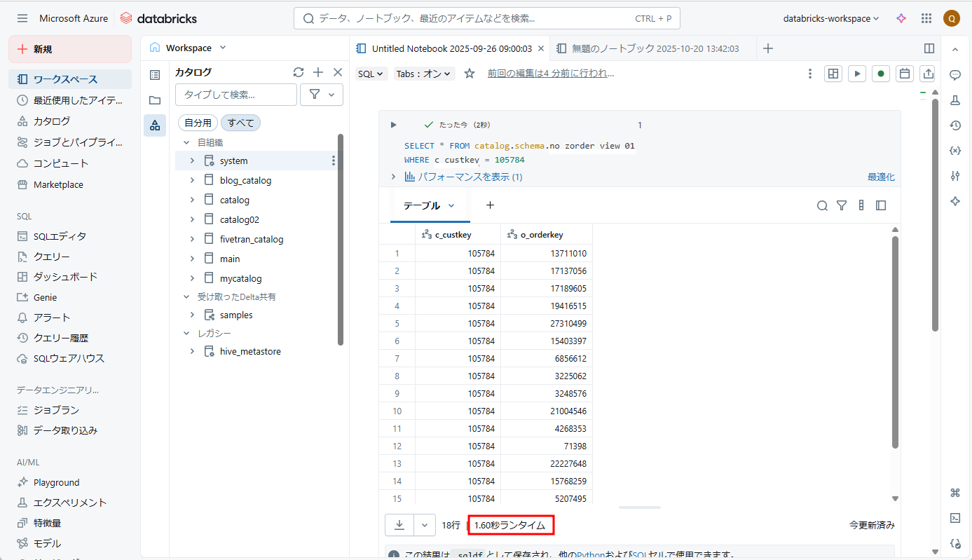This screenshot has width=972, height=560.
Task: Select the 自分用 filter chip
Action: click(198, 123)
